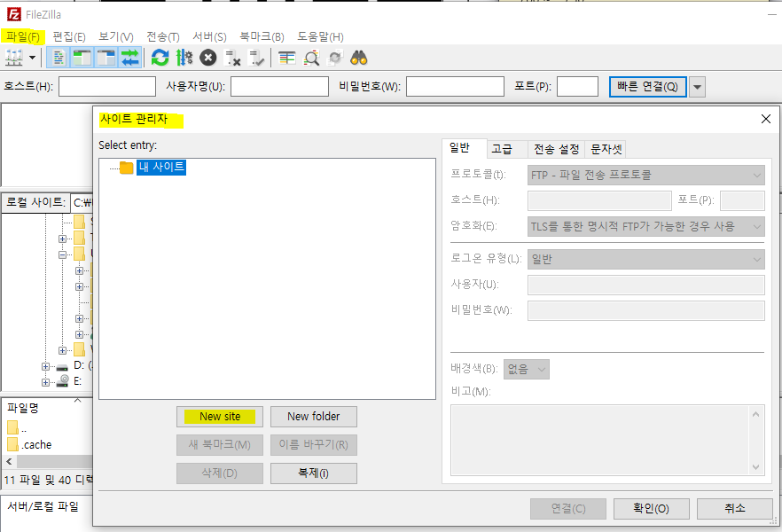Screen dimensions: 782x532
Task: Click the 비고(M) comments text area
Action: click(x=599, y=441)
